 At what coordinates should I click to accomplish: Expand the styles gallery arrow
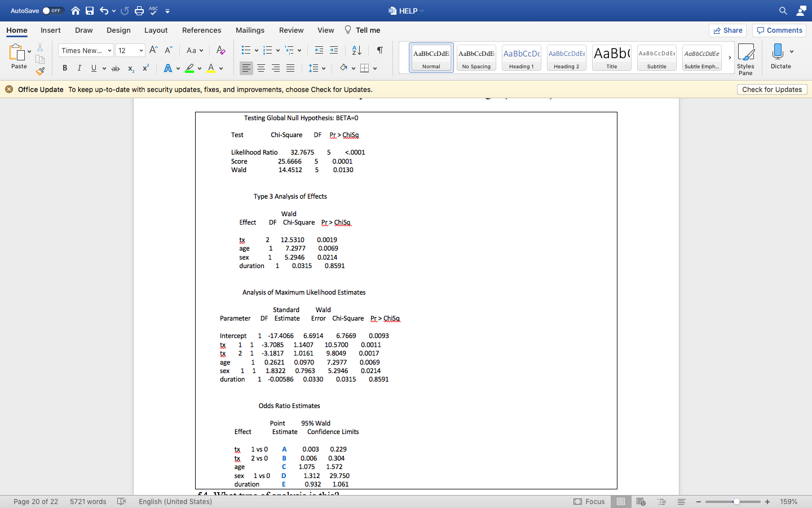coord(730,58)
